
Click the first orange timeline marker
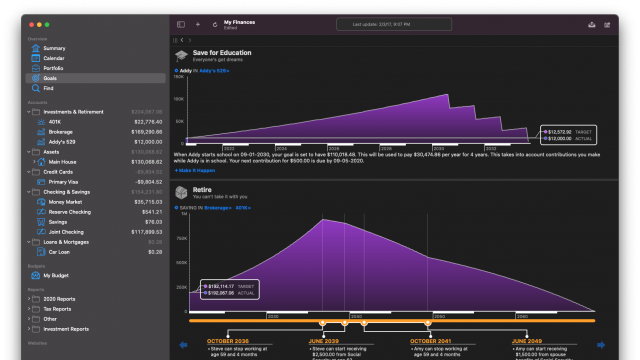[x=322, y=322]
